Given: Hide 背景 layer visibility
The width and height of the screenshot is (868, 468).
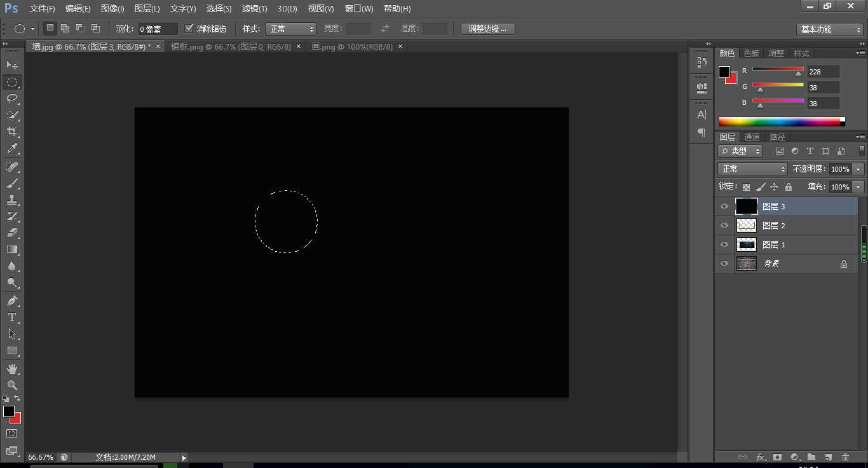Looking at the screenshot, I should 724,264.
